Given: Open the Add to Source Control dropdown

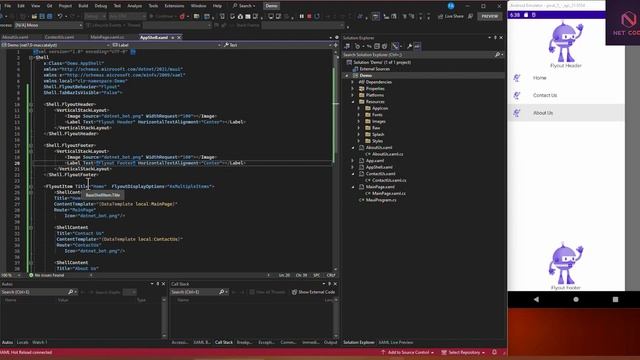Looking at the screenshot, I should point(407,352).
